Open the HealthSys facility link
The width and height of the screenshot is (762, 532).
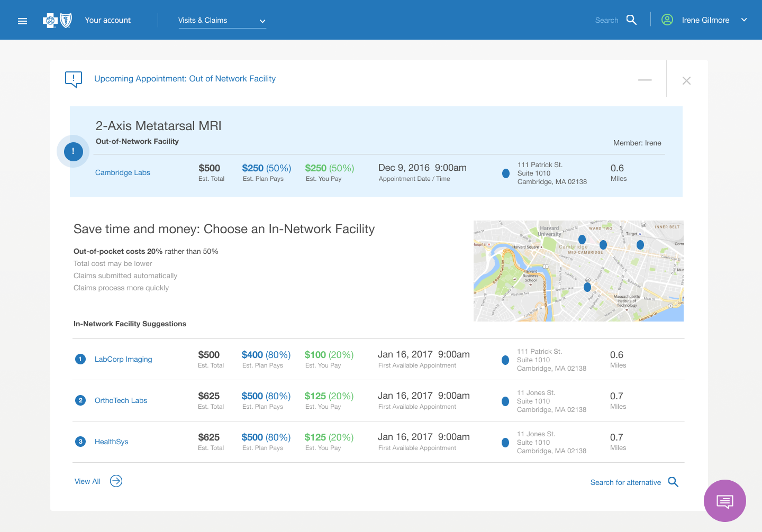click(x=112, y=442)
